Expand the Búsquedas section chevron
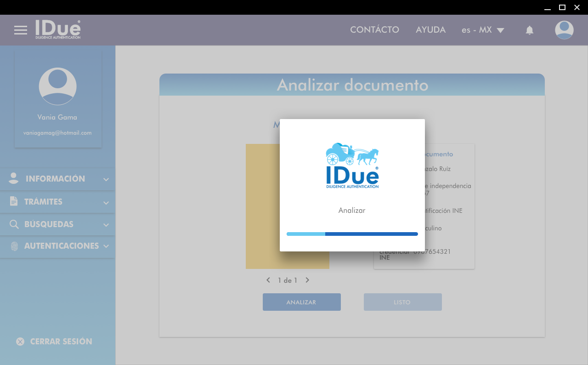This screenshot has width=588, height=365. coord(106,225)
